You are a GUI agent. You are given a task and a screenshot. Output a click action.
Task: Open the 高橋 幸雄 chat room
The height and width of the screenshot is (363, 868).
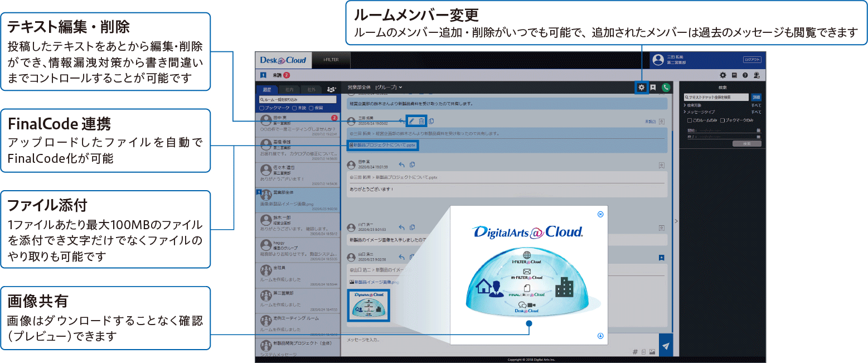click(x=298, y=149)
